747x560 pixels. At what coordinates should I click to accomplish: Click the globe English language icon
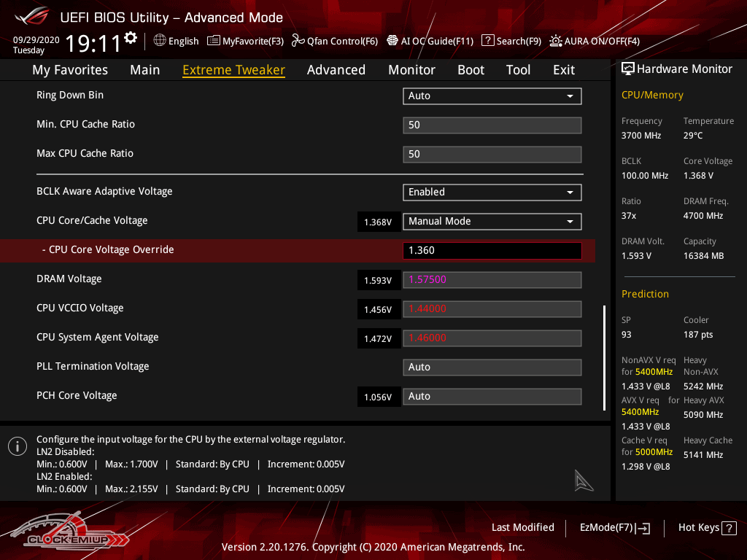click(x=160, y=41)
